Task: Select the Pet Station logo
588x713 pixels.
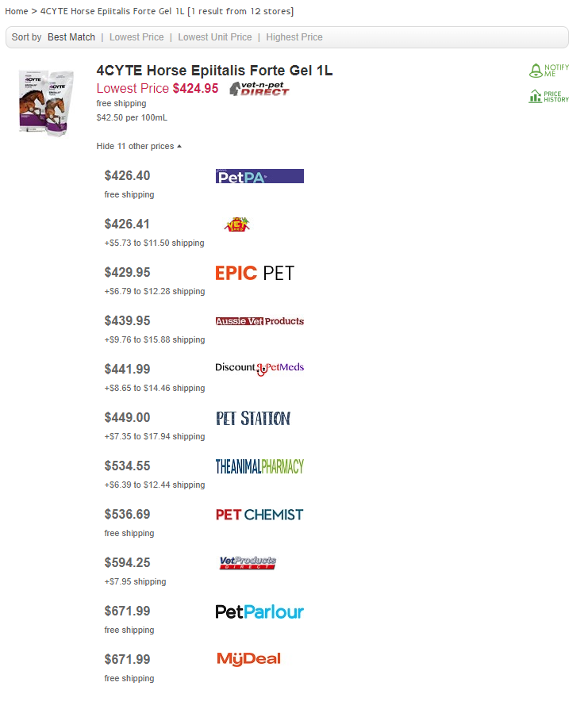Action: point(253,418)
